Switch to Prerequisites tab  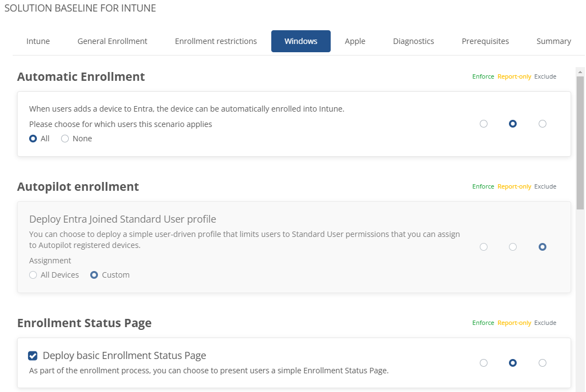tap(485, 41)
